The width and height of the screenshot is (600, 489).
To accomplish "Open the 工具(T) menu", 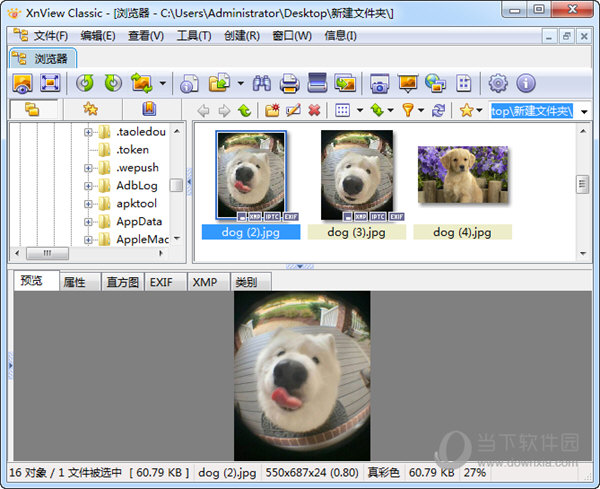I will tap(193, 36).
